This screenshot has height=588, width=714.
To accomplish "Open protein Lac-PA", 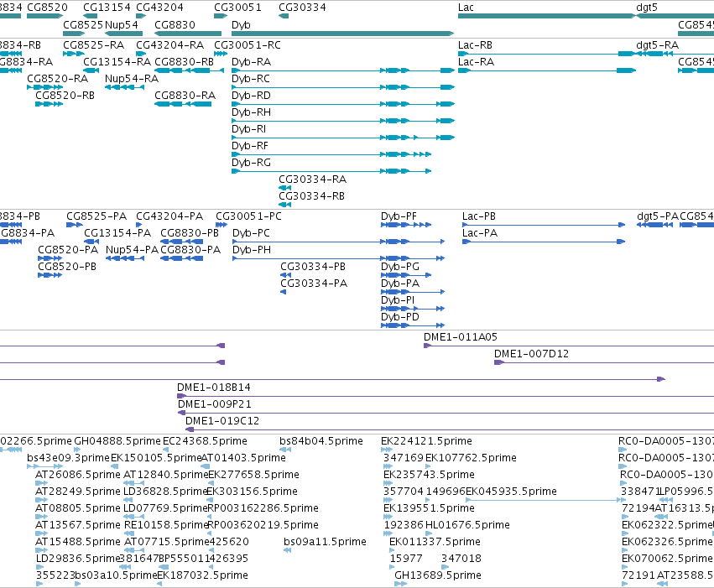I will 479,233.
